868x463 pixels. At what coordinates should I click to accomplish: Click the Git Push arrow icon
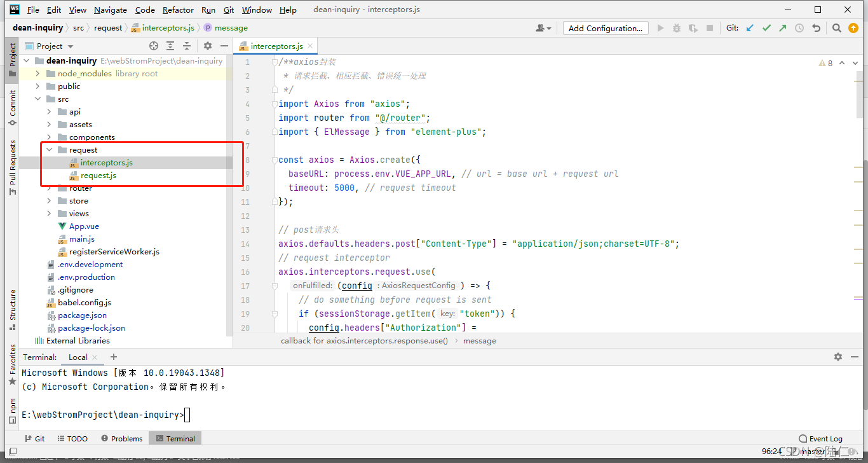783,28
